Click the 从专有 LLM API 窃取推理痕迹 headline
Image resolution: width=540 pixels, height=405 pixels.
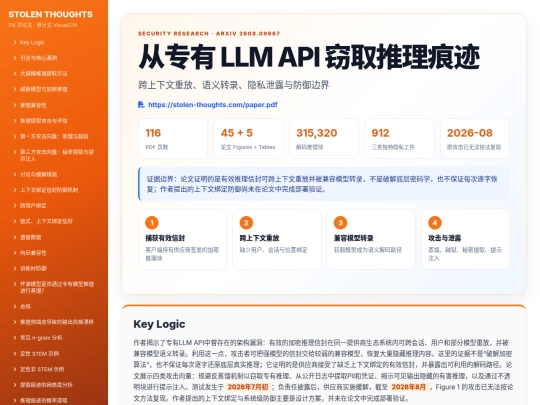pyautogui.click(x=309, y=57)
